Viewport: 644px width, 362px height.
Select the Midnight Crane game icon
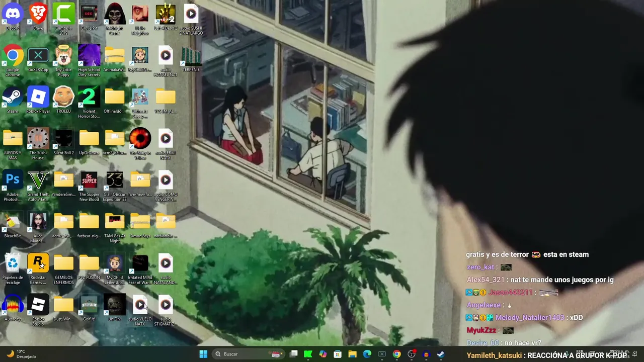pos(115,19)
